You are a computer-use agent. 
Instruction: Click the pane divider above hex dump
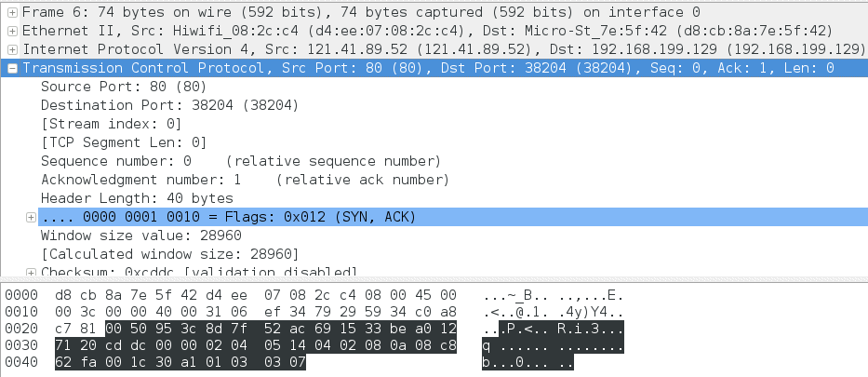(434, 279)
